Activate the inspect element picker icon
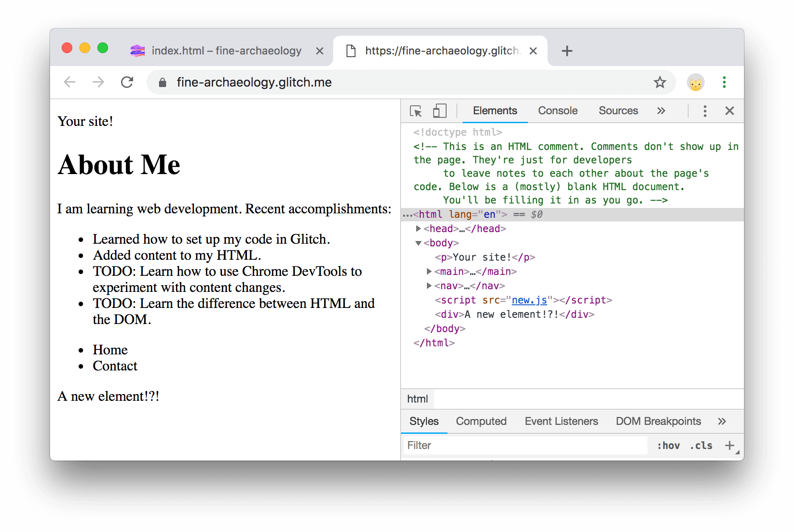The height and width of the screenshot is (532, 794). pyautogui.click(x=416, y=111)
